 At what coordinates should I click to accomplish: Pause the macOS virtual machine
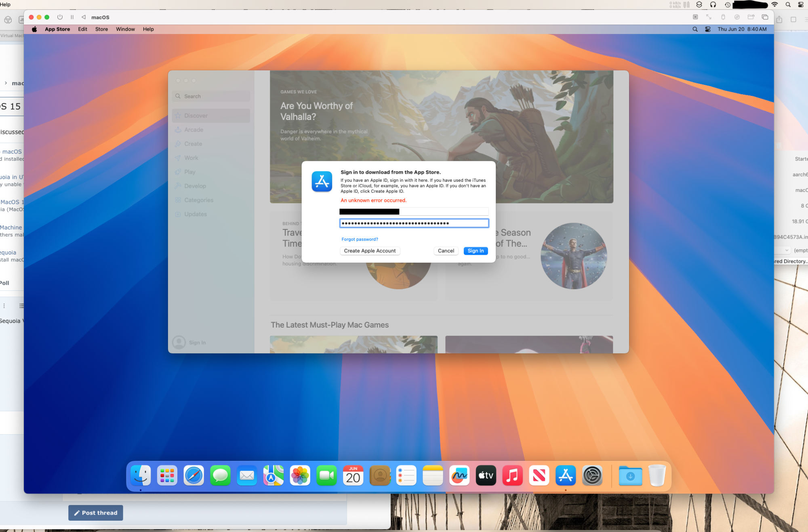click(72, 17)
